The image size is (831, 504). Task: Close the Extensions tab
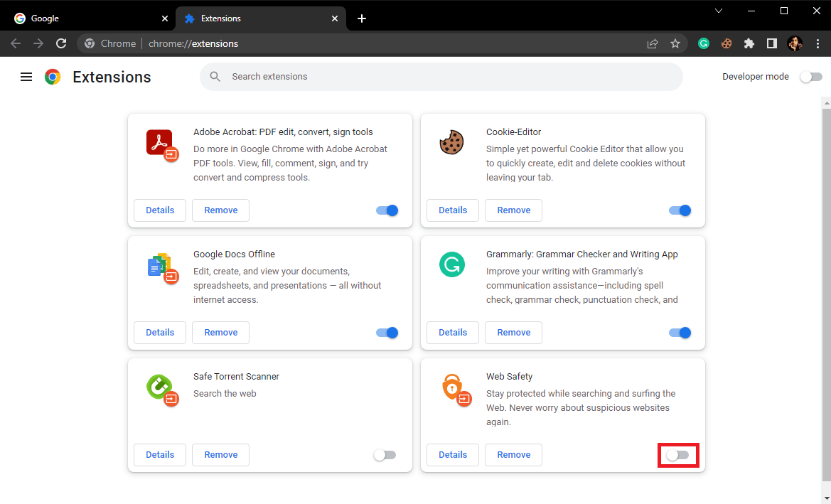click(335, 18)
